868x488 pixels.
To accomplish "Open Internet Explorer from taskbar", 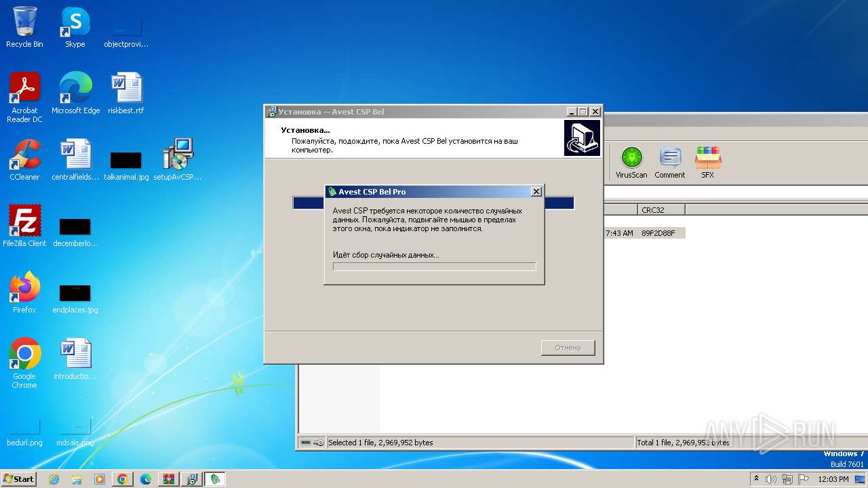I will (x=54, y=479).
